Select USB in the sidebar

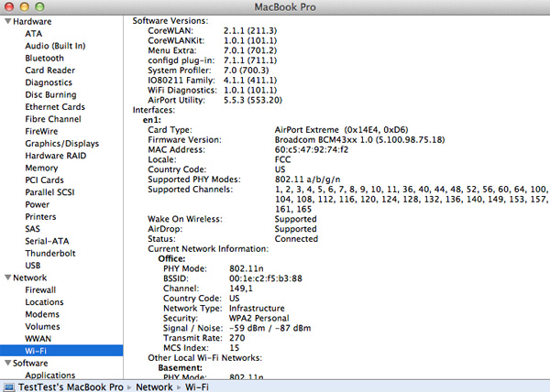click(33, 266)
